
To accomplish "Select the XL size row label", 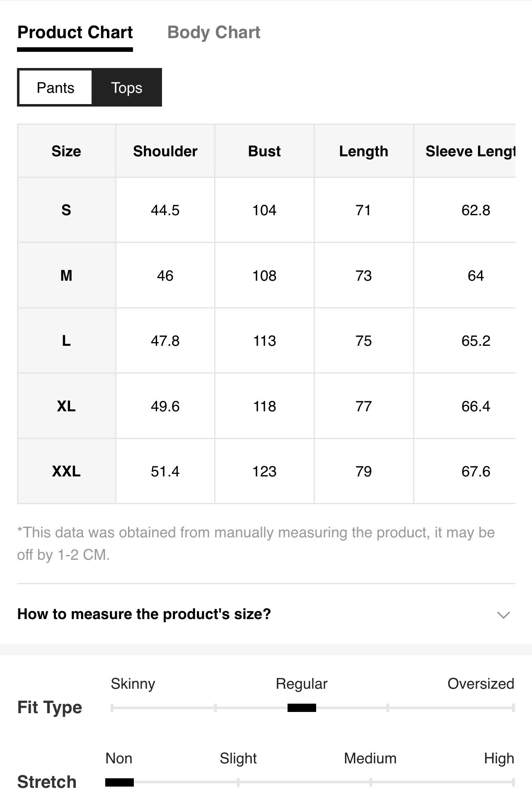I will 66,406.
